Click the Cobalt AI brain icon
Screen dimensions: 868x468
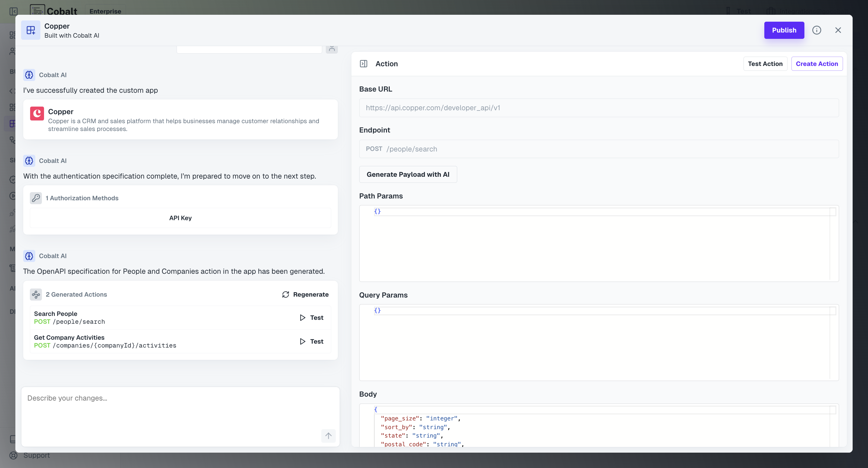coord(29,75)
